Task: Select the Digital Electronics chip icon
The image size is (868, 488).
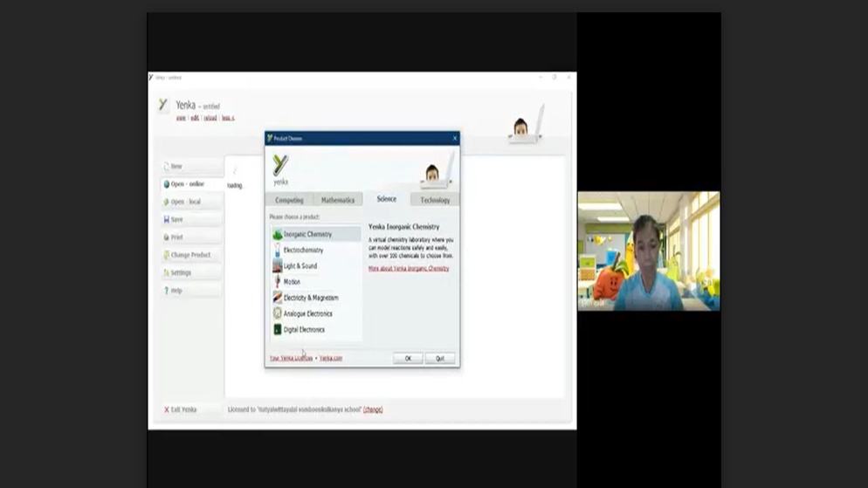Action: pyautogui.click(x=278, y=329)
